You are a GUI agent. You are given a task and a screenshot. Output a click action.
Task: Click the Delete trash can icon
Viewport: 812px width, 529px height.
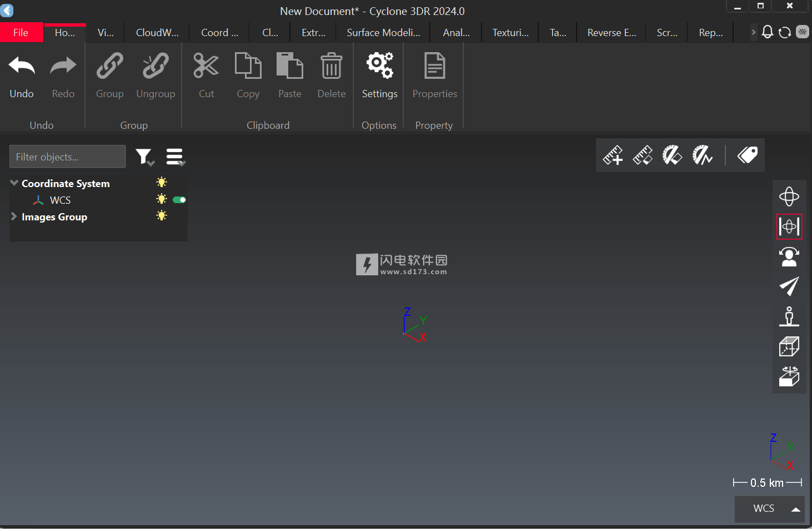pyautogui.click(x=332, y=66)
